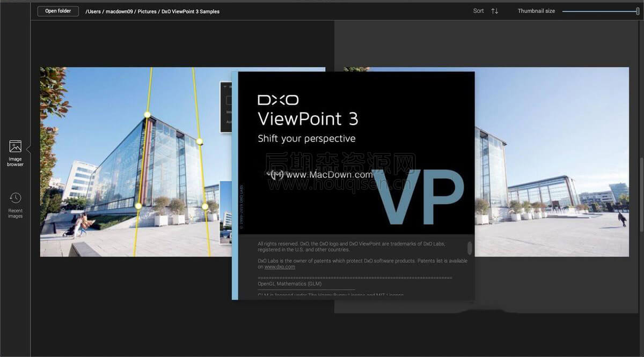Image resolution: width=644 pixels, height=357 pixels.
Task: Click 'OpenGL Mathematics (GLM)' heading
Action: [290, 284]
